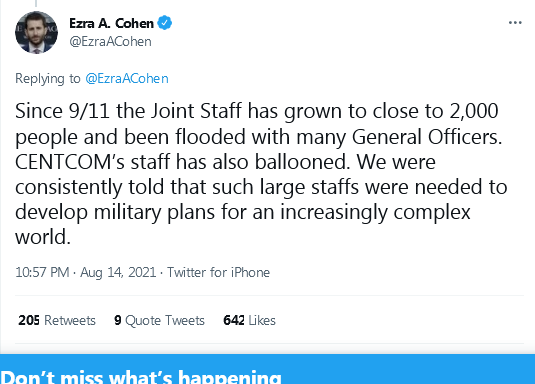Click the 642 likes count number

234,320
